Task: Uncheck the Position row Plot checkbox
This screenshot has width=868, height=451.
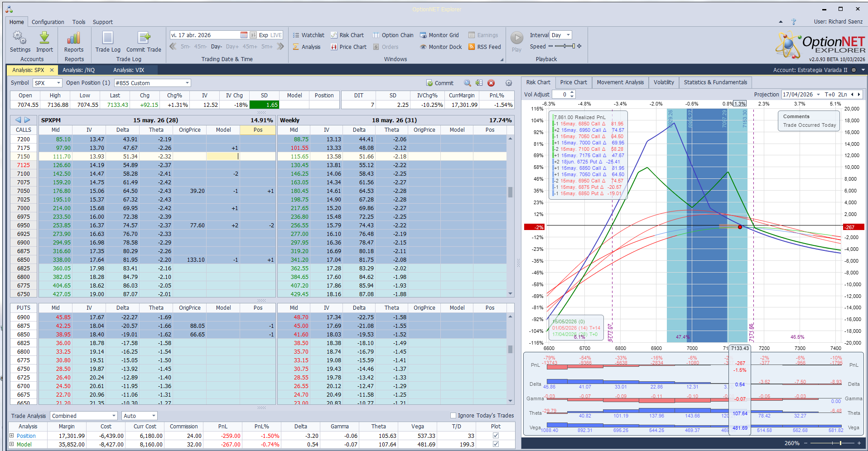Action: pos(496,436)
